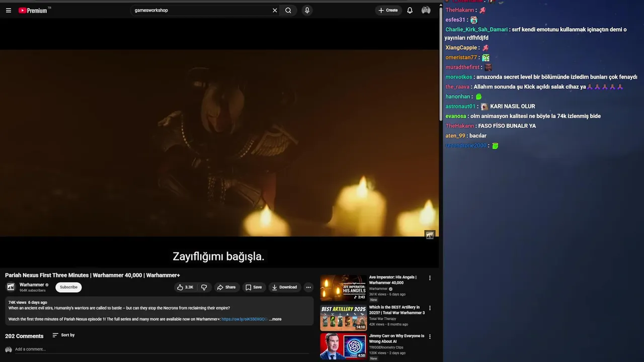Viewport: 644px width, 362px height.
Task: Open options for Jimmy Carr video
Action: [430, 336]
